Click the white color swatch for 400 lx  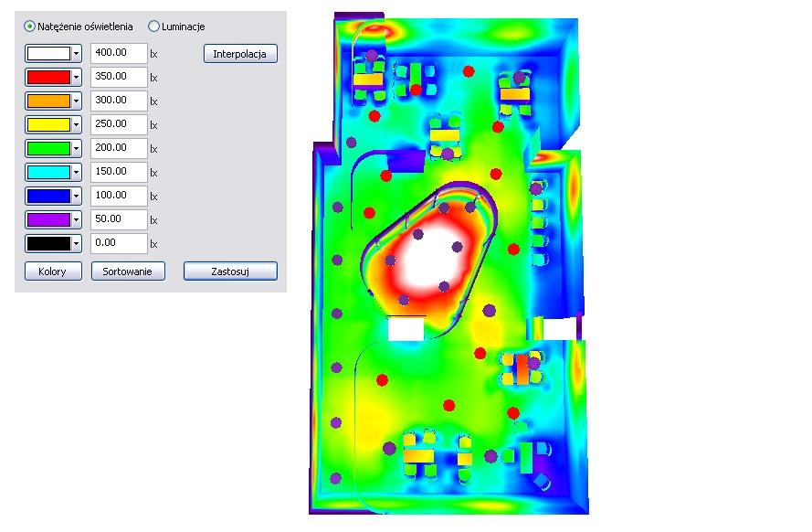click(x=48, y=53)
